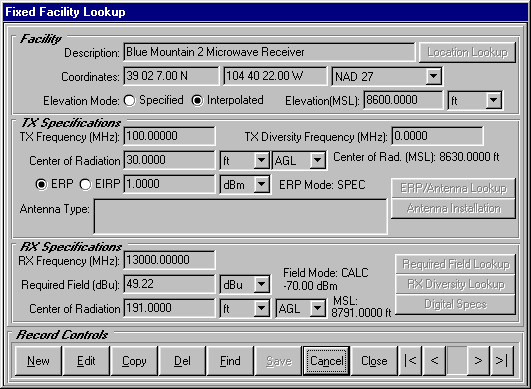Viewport: 531px width, 389px height.
Task: Click the Del record button
Action: (182, 361)
